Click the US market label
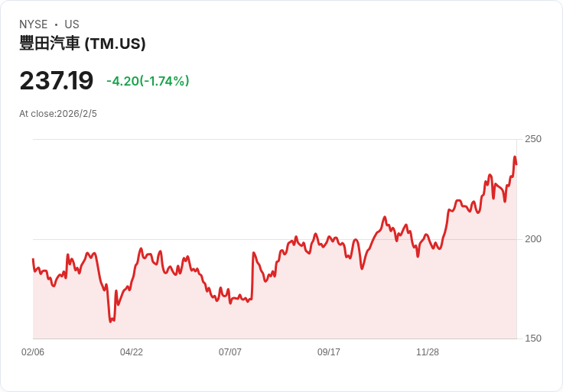This screenshot has width=563, height=392. click(x=72, y=24)
